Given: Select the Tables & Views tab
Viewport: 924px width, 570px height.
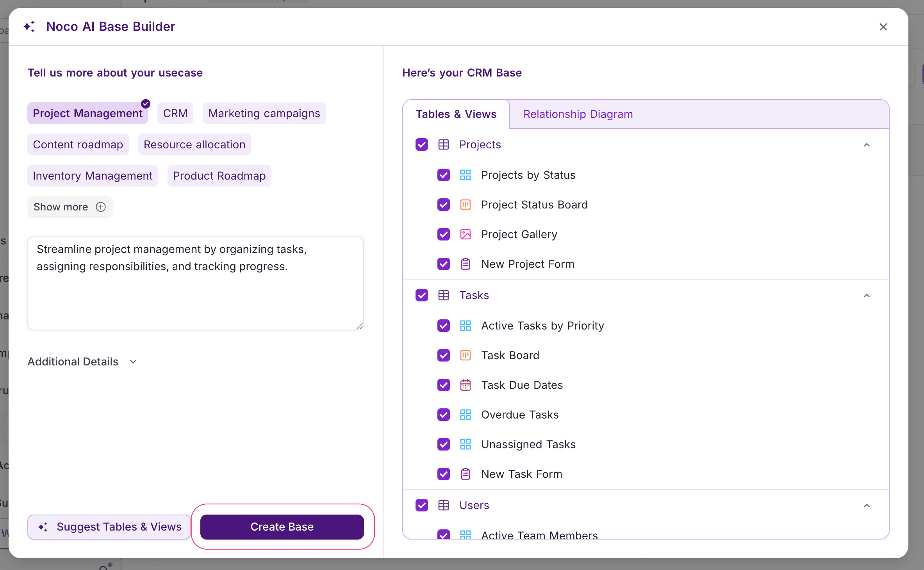Looking at the screenshot, I should tap(456, 114).
